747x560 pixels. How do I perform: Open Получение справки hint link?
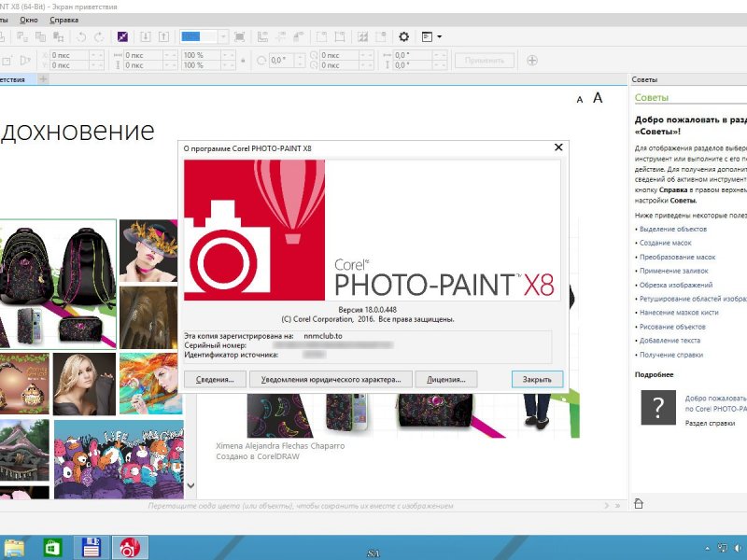click(670, 355)
